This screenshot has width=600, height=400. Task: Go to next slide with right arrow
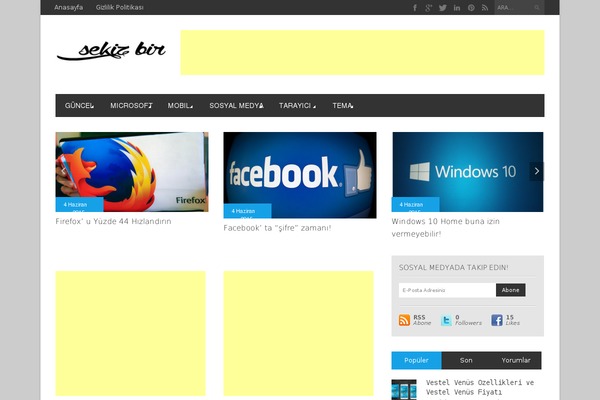(536, 171)
